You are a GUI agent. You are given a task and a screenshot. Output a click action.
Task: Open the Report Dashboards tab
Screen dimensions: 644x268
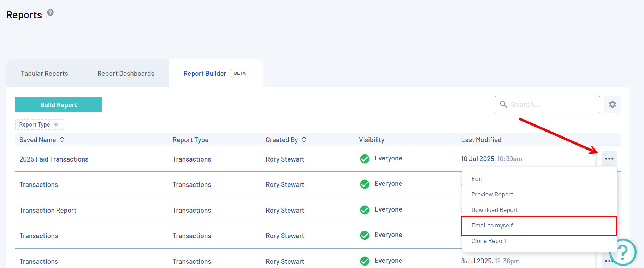pos(126,73)
